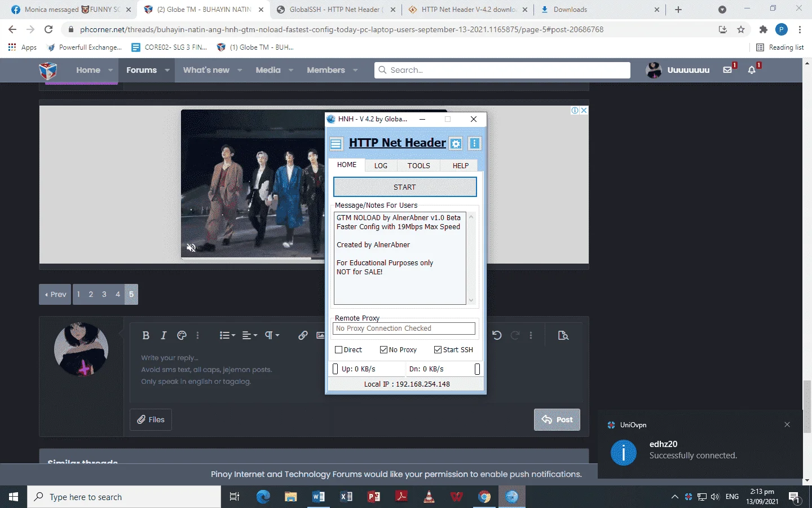Click the preview icon in editor
812x508 pixels.
pyautogui.click(x=563, y=335)
